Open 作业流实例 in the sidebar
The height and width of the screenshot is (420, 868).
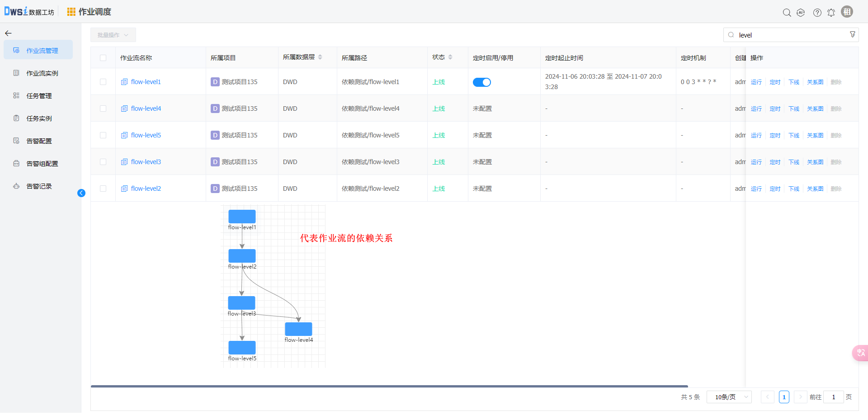pos(42,73)
